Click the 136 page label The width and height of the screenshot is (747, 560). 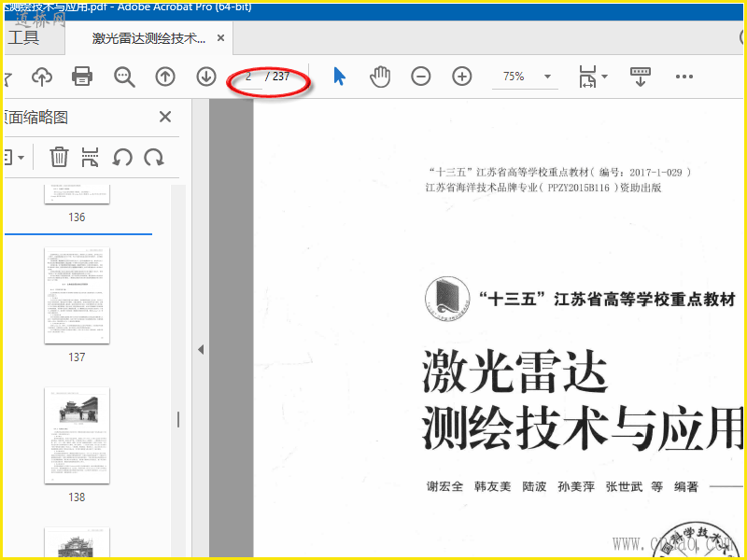point(77,217)
